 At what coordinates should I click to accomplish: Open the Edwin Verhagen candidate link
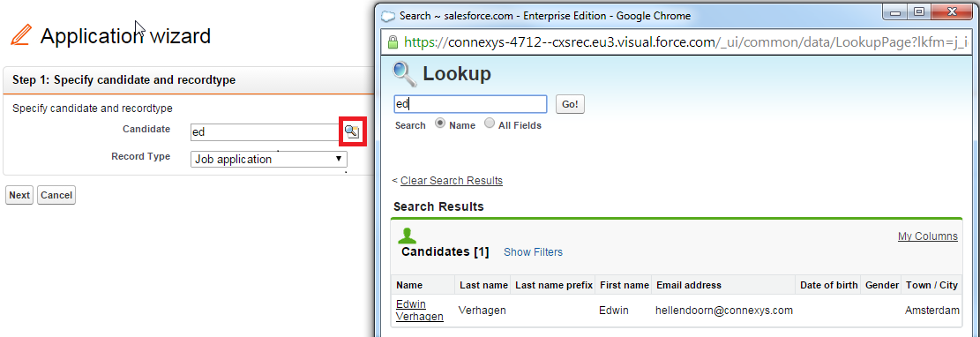[420, 311]
